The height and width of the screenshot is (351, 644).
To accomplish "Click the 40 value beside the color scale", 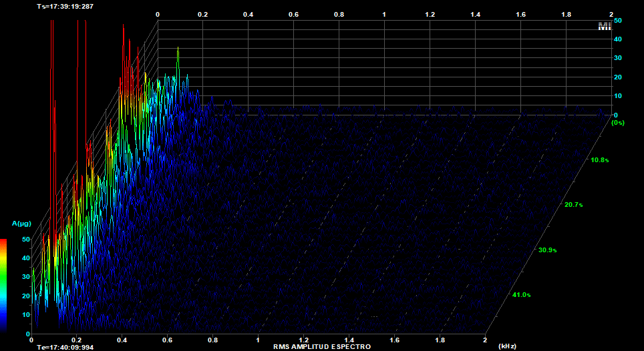I will 27,258.
